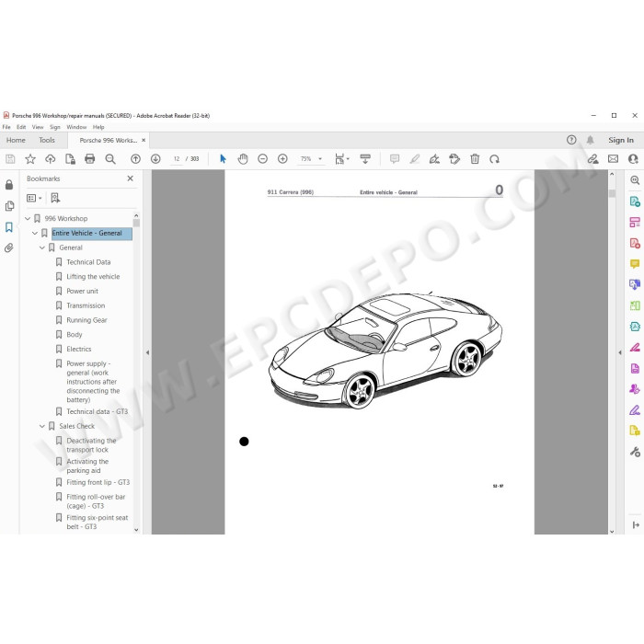This screenshot has height=644, width=644.
Task: Open the Electrics bookmark
Action: point(79,349)
